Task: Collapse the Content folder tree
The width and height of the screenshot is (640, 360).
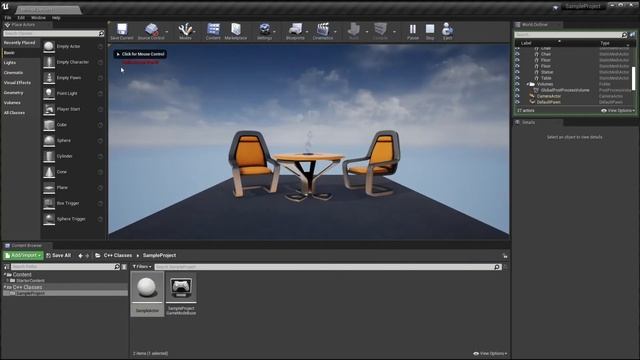Action: click(x=4, y=275)
